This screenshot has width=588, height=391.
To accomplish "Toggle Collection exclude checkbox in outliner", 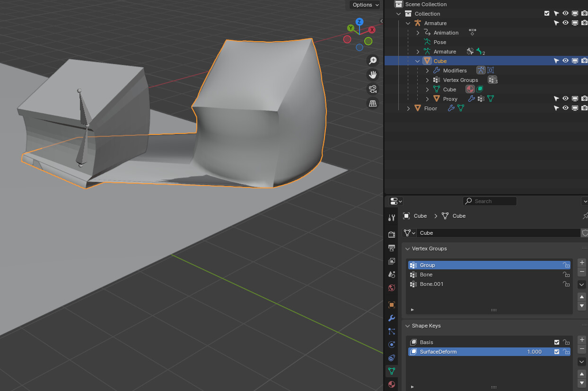I will pos(547,14).
